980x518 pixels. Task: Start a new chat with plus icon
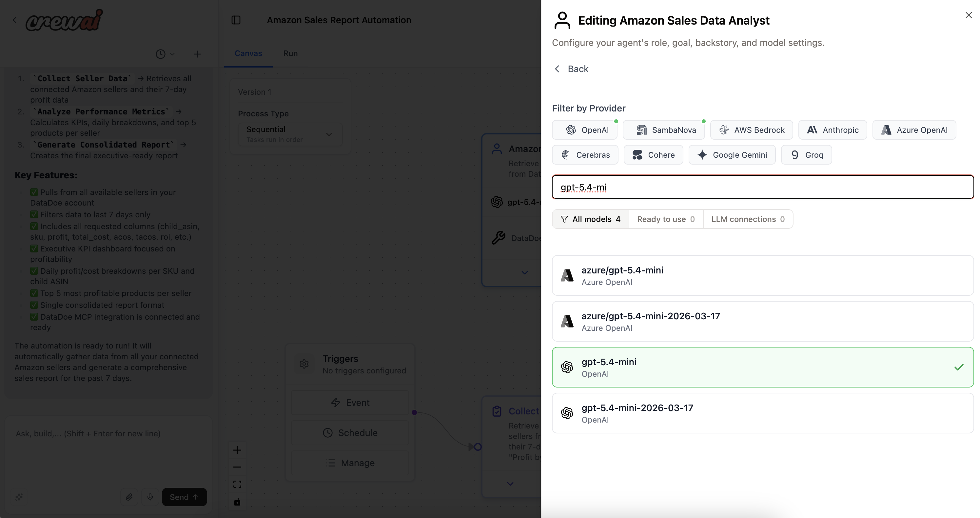pyautogui.click(x=197, y=54)
